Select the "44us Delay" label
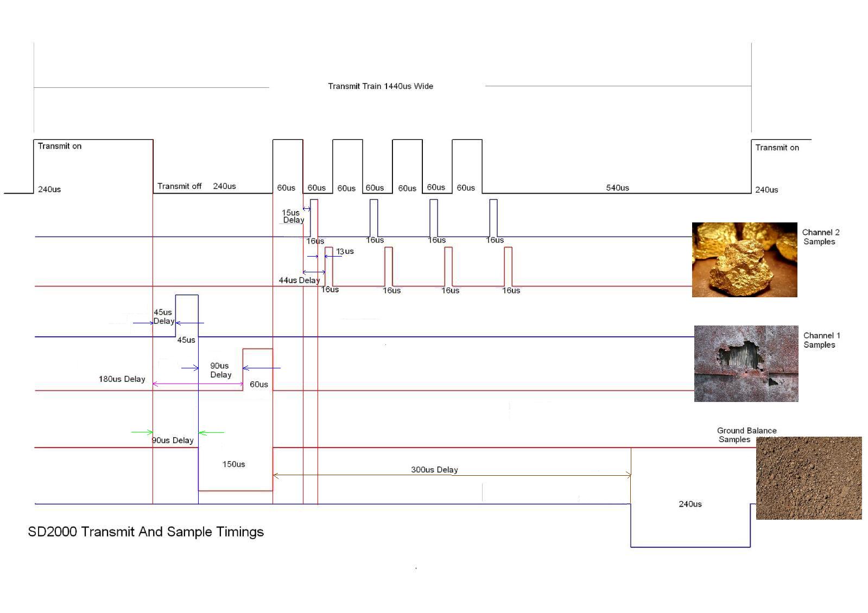Screen dimensions: 868x613 click(x=299, y=280)
